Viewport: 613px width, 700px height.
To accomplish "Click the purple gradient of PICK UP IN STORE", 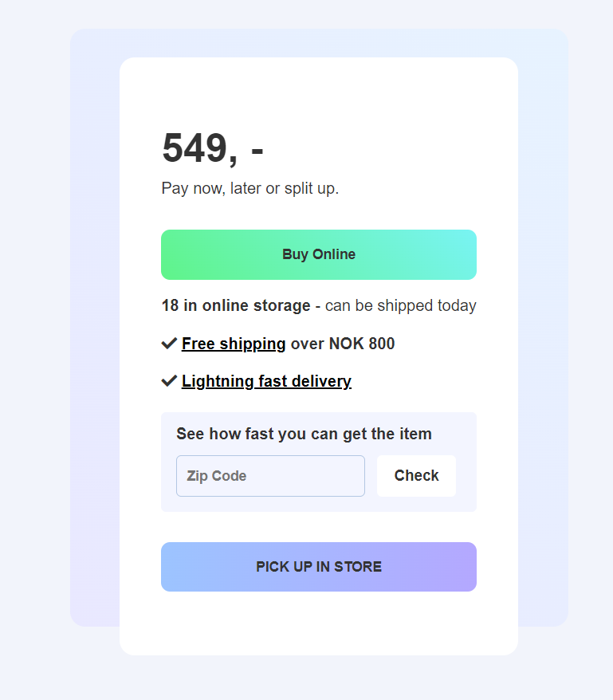I will tap(446, 566).
